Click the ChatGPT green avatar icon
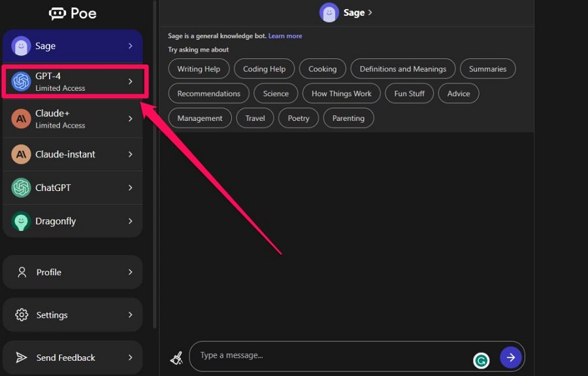 [x=21, y=188]
